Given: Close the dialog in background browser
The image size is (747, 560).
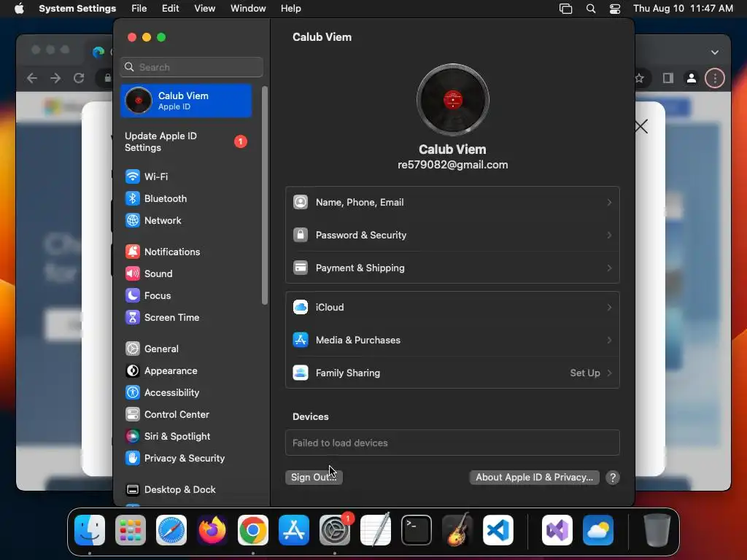Looking at the screenshot, I should tap(641, 127).
